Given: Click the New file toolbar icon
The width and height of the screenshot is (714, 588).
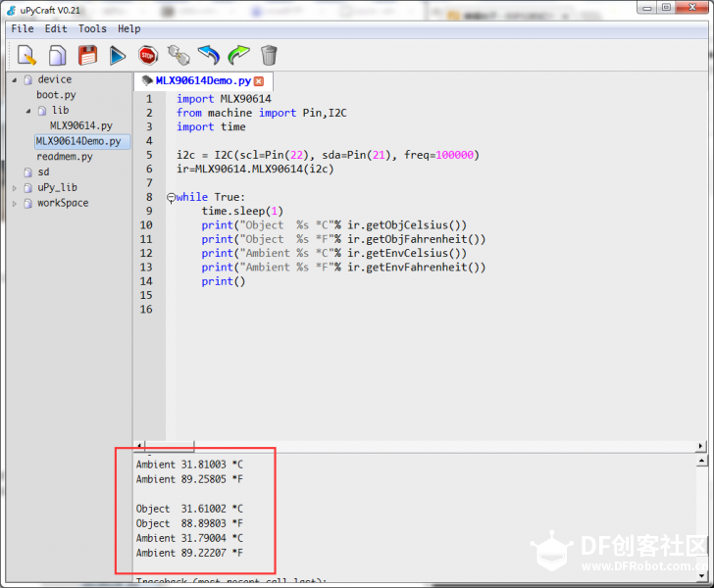Looking at the screenshot, I should [26, 55].
